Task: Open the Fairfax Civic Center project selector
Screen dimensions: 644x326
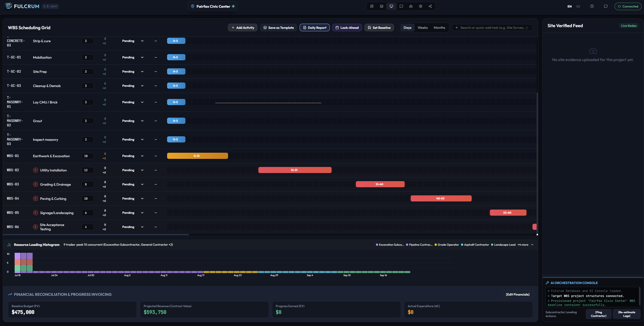Action: pyautogui.click(x=213, y=6)
